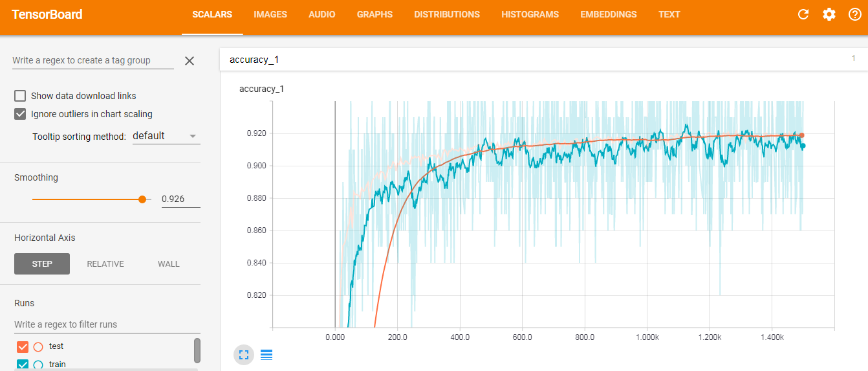
Task: Click the Runs section label
Action: (25, 303)
